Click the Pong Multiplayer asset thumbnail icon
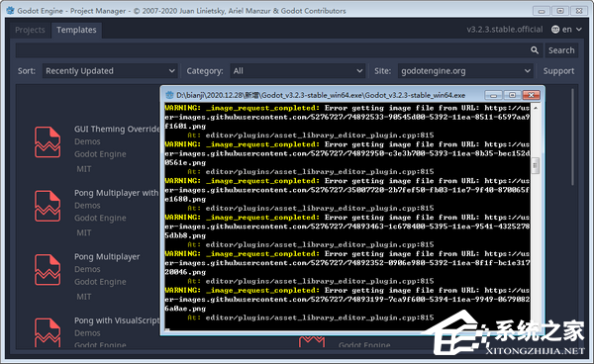594x364 pixels. coord(48,270)
